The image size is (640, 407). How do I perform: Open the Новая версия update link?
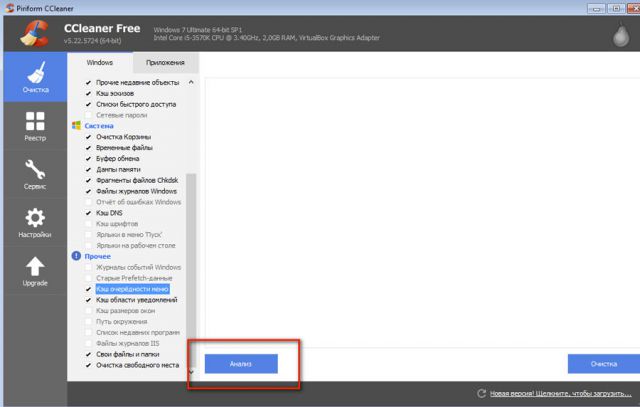pyautogui.click(x=562, y=394)
